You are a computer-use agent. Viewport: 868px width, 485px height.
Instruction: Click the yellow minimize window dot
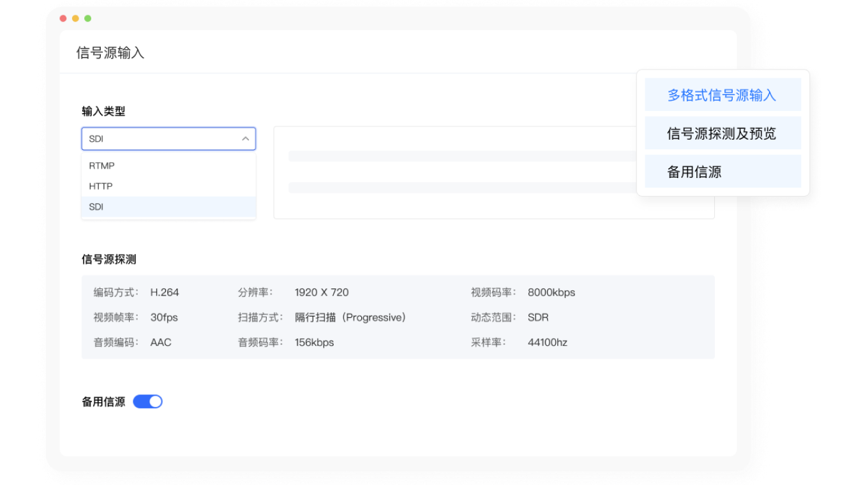(x=75, y=19)
